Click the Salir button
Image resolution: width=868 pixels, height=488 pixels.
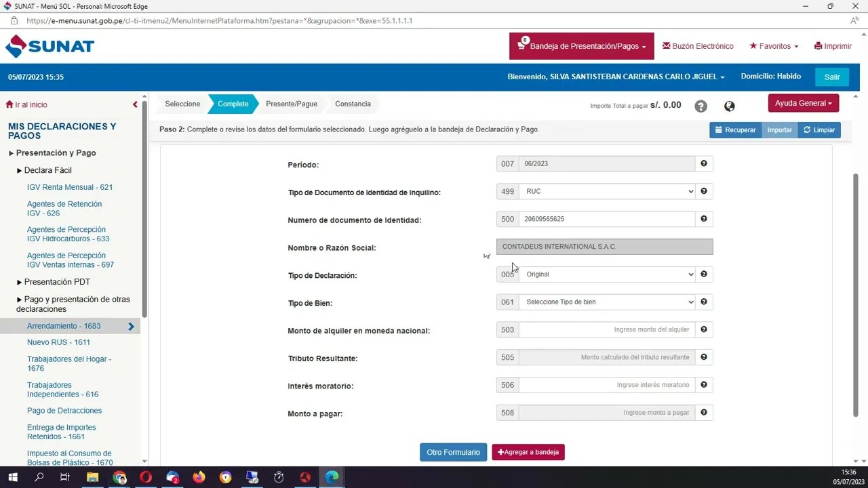pyautogui.click(x=832, y=77)
